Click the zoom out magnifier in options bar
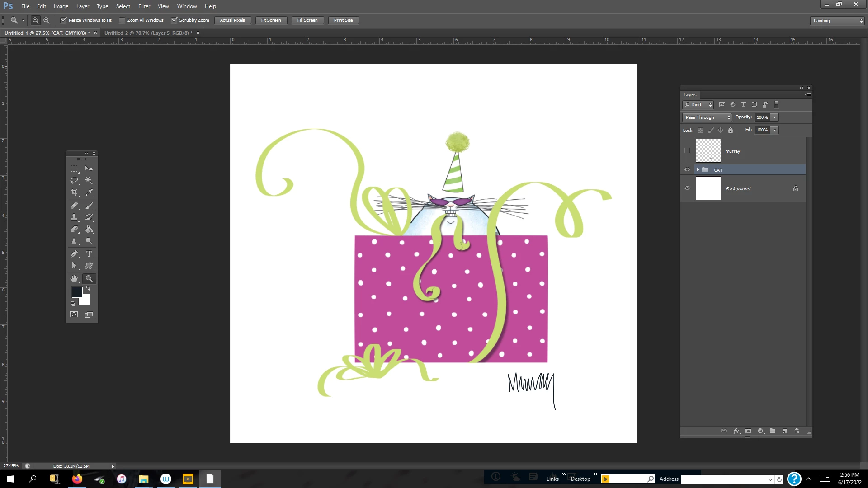Screen dimensions: 868x488 pyautogui.click(x=46, y=20)
